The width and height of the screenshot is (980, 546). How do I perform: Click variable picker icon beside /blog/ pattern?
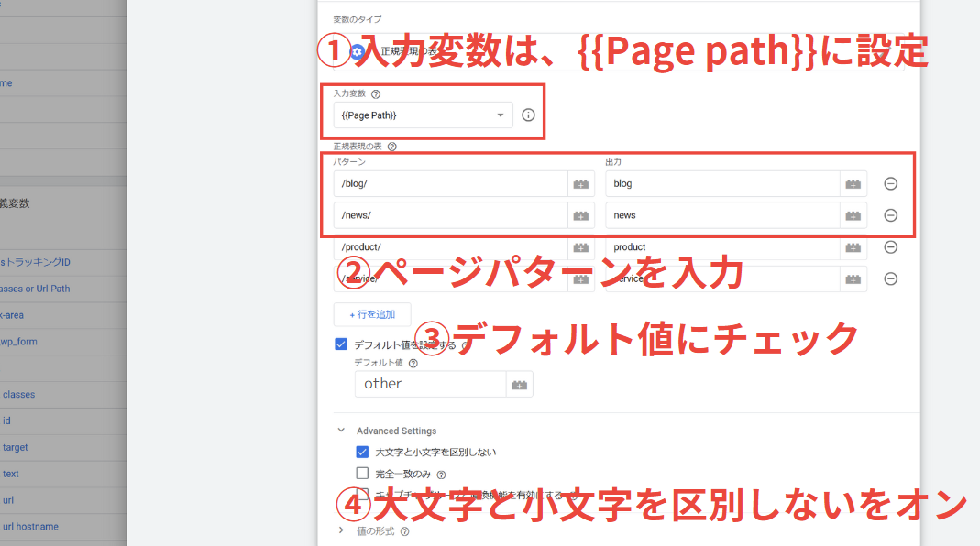coord(581,183)
